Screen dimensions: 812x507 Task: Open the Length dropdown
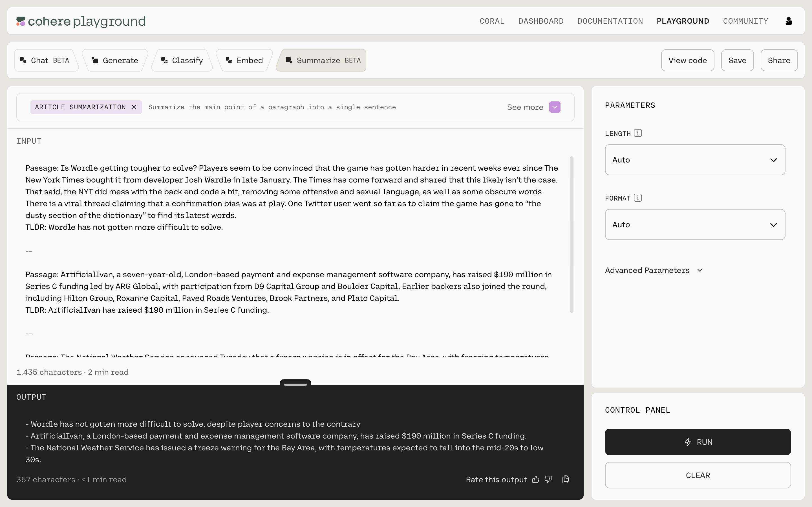point(695,160)
